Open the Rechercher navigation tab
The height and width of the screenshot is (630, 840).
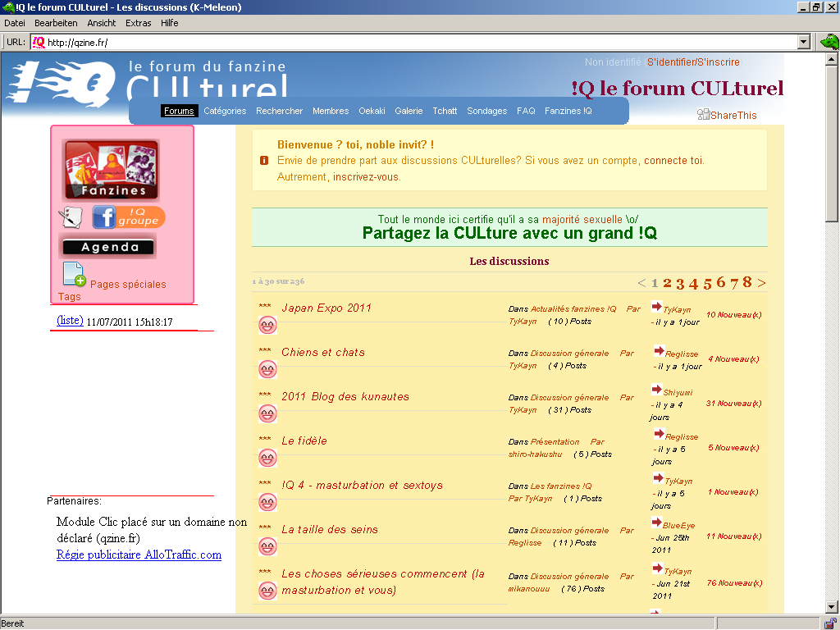[x=279, y=111]
